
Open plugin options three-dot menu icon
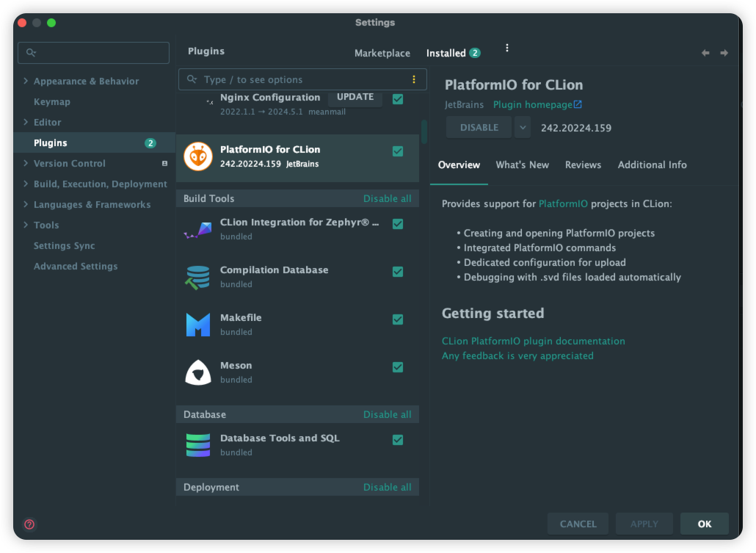(506, 48)
